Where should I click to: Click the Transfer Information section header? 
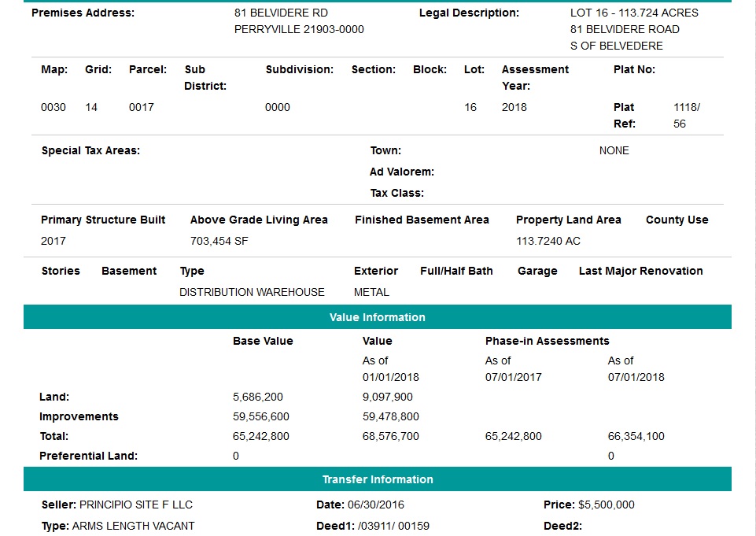click(377, 479)
